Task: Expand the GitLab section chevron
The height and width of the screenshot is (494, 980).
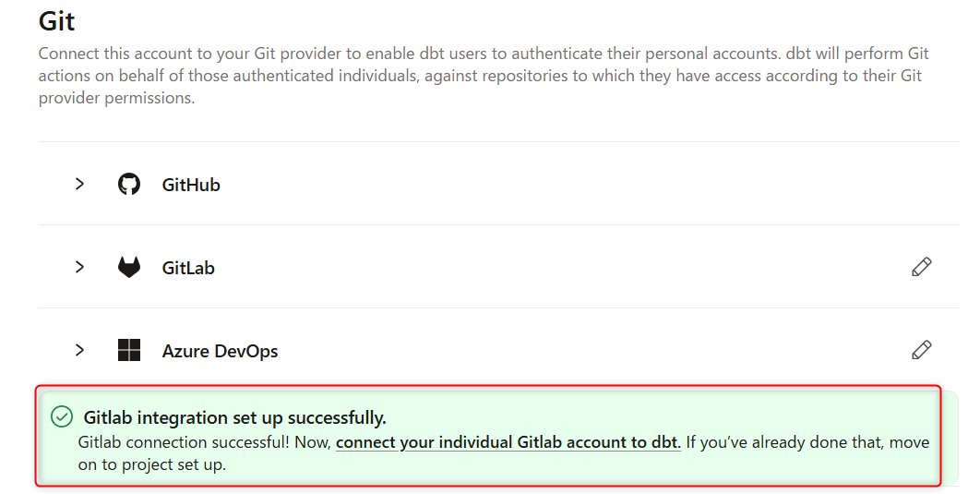Action: [79, 267]
